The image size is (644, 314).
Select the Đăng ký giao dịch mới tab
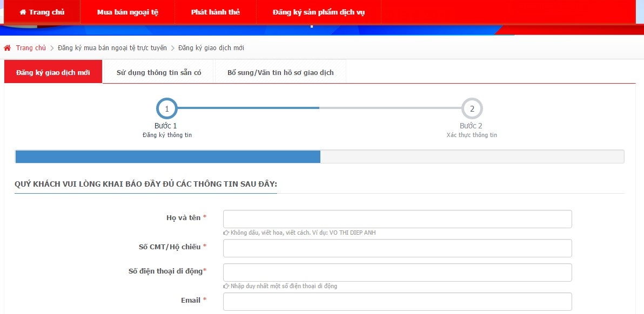point(53,73)
